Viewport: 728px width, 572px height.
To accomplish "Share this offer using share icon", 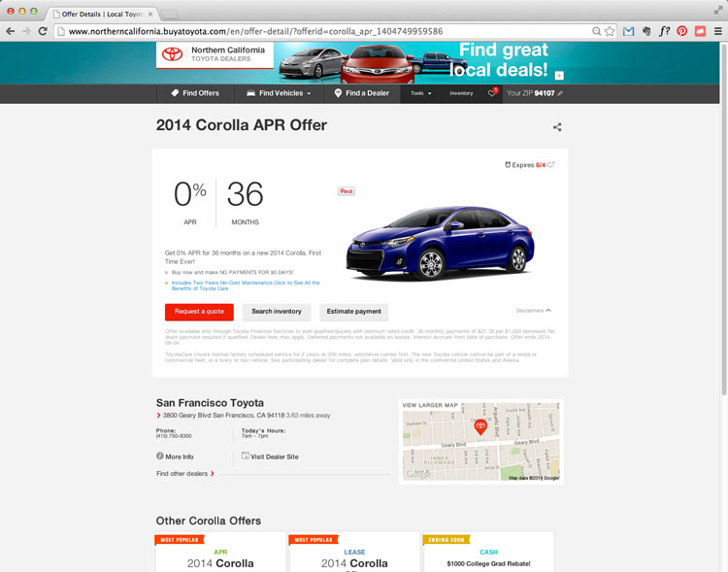I will (x=557, y=127).
